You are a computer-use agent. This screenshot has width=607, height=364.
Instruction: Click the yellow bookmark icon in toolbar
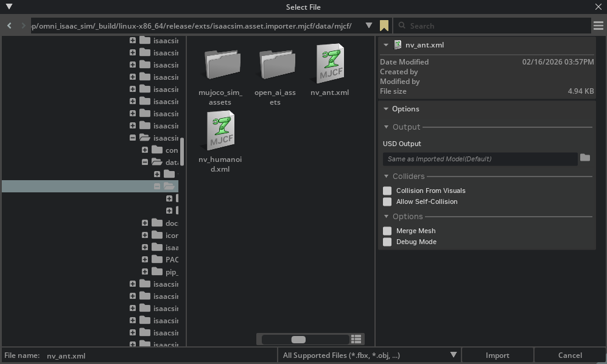[x=384, y=26]
